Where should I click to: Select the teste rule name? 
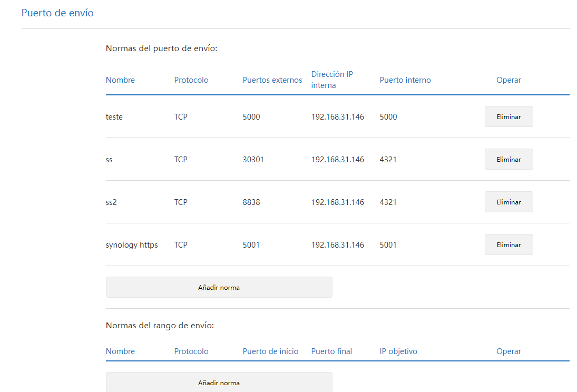point(114,117)
